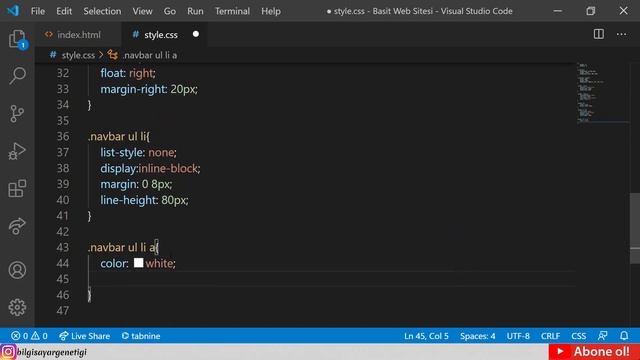Change line endings via CRLF
The height and width of the screenshot is (360, 640).
(550, 336)
